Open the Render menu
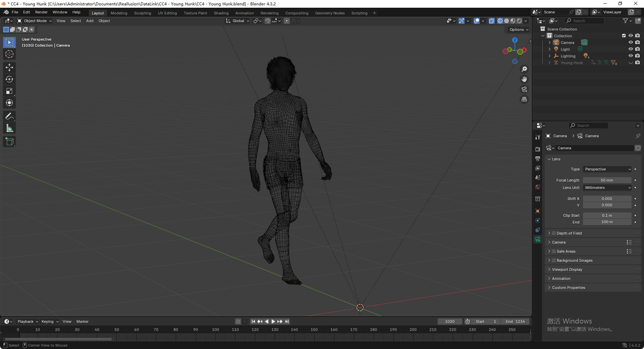The height and width of the screenshot is (349, 644). coord(41,12)
